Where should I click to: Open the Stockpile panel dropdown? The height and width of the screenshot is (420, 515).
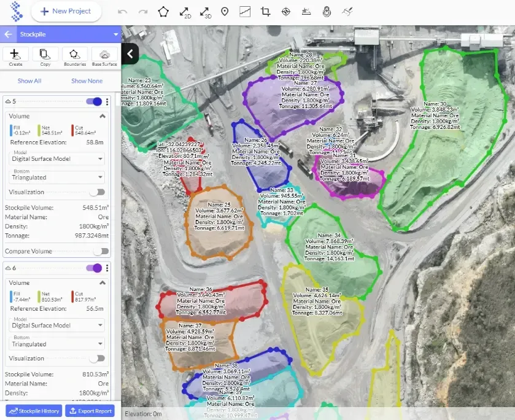115,34
